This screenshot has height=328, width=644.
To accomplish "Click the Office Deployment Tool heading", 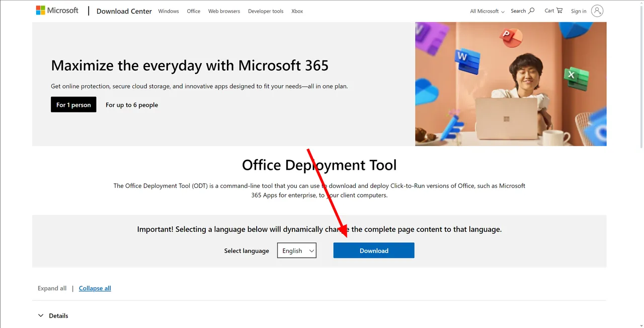I will (319, 165).
